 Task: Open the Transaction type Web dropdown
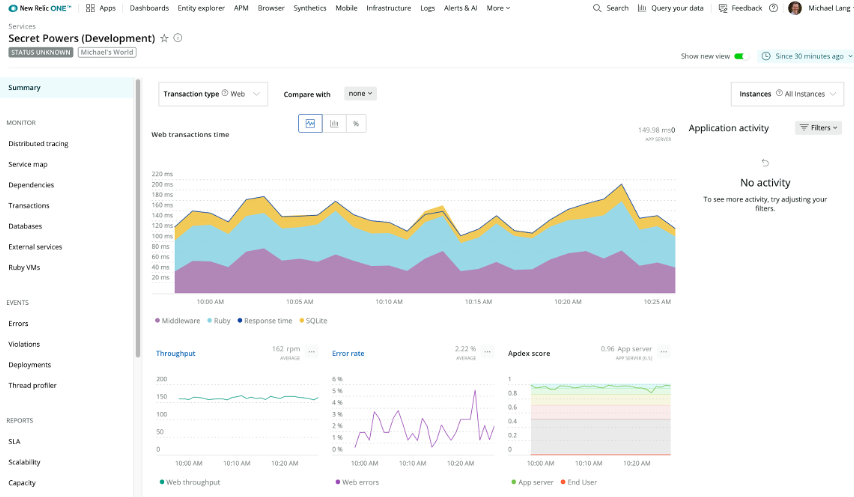coord(213,94)
